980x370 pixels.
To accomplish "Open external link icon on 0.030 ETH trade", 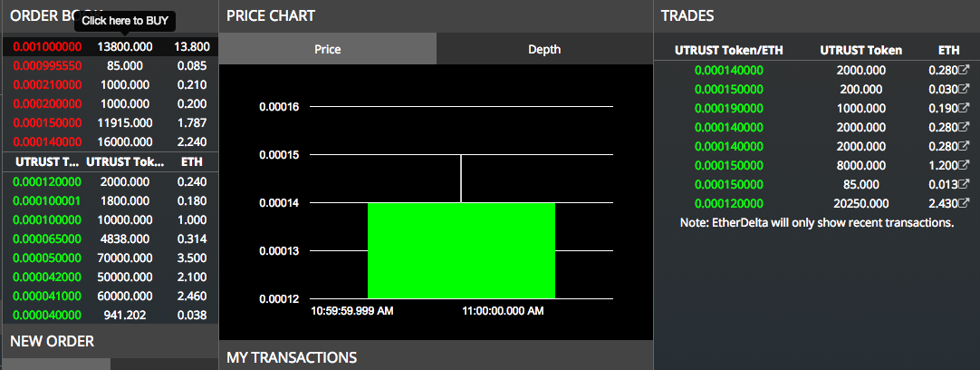I will tap(965, 89).
